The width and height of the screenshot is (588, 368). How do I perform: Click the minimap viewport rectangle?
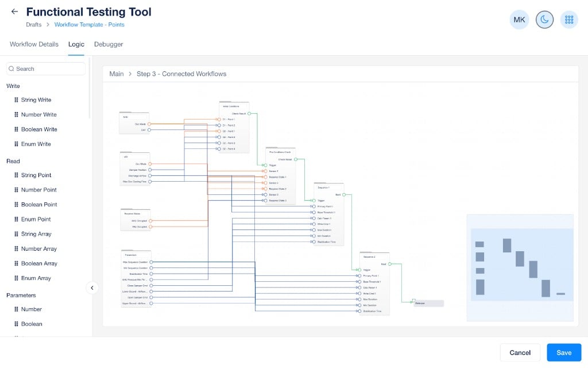tap(521, 264)
